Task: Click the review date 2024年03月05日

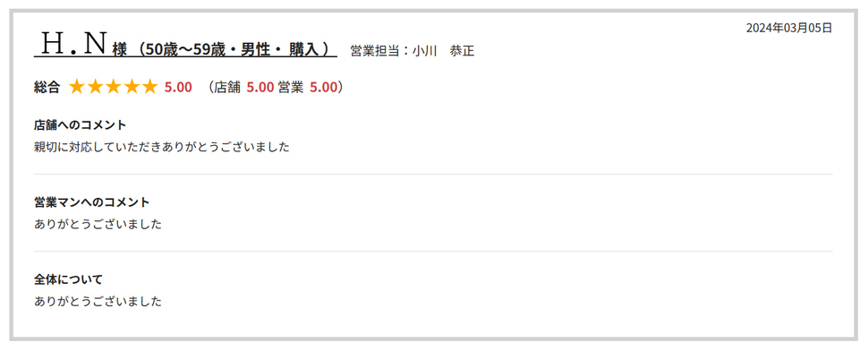Action: (789, 29)
